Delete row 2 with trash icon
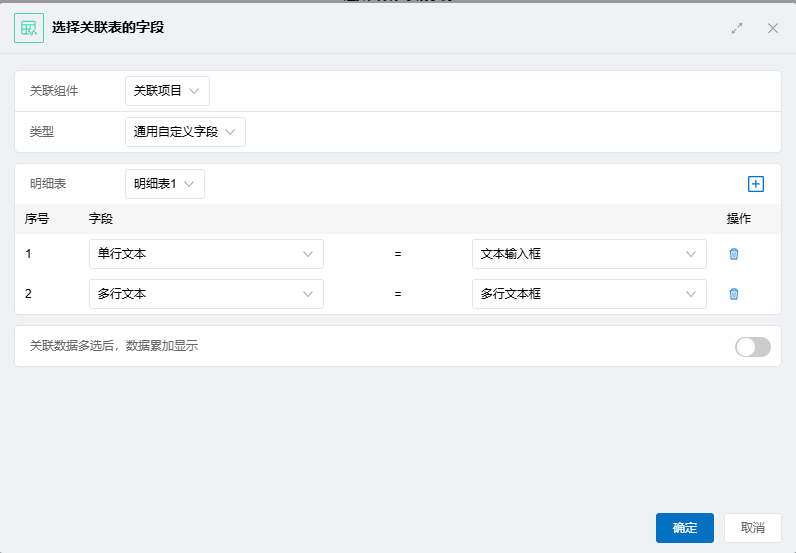Viewport: 796px width, 553px height. (x=734, y=294)
